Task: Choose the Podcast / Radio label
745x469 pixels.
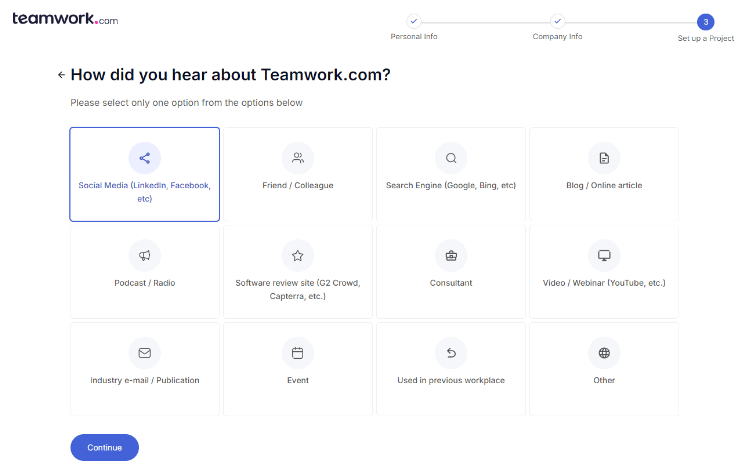Action: 144,283
